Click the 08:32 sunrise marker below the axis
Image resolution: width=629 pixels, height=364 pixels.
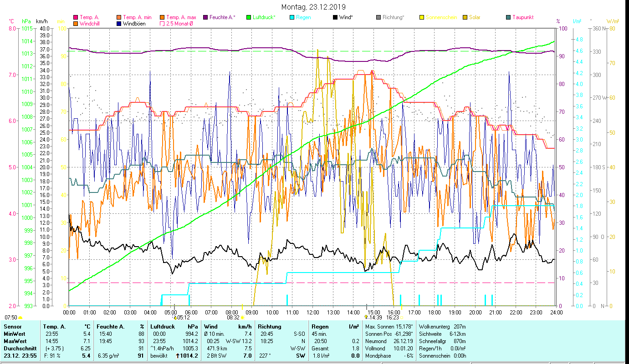(x=234, y=318)
